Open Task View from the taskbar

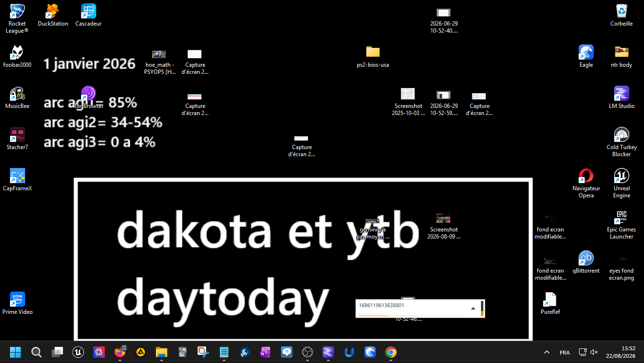[57, 352]
